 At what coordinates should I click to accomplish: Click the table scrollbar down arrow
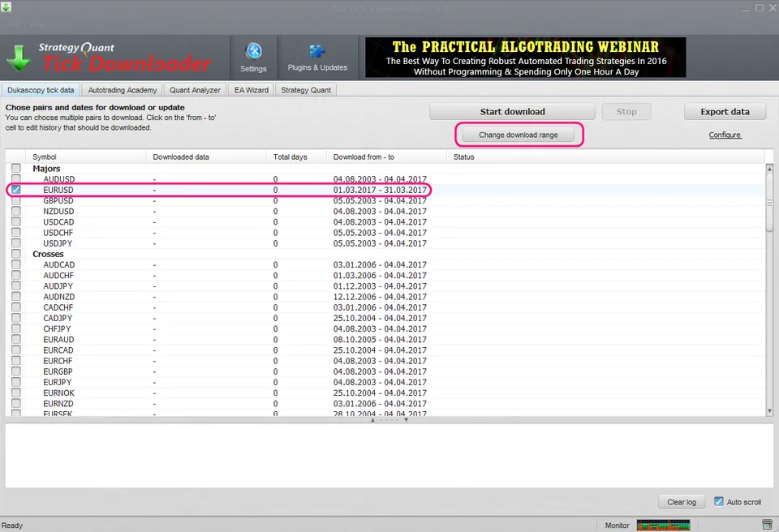point(769,411)
